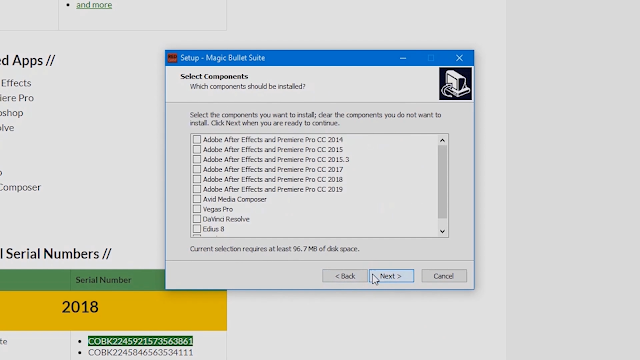
Task: Tick the CC 2017 component checkbox
Action: click(x=197, y=169)
